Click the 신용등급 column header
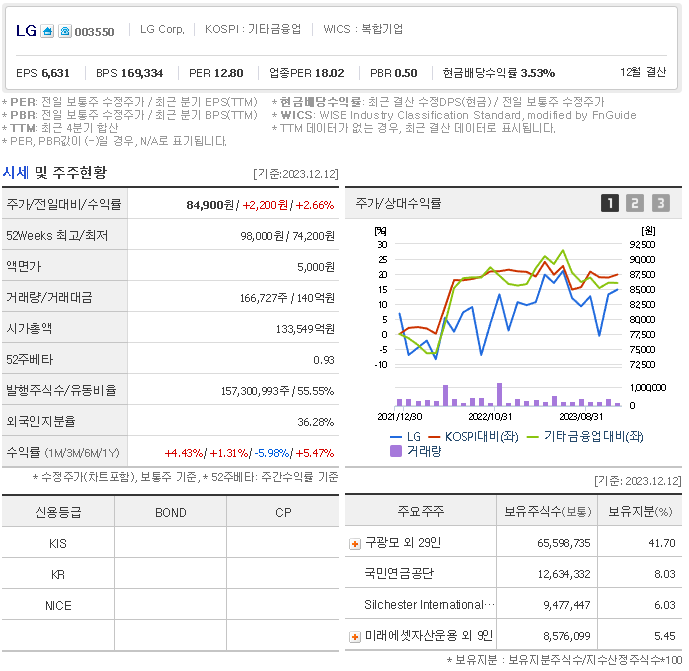689x671 pixels. pos(58,512)
